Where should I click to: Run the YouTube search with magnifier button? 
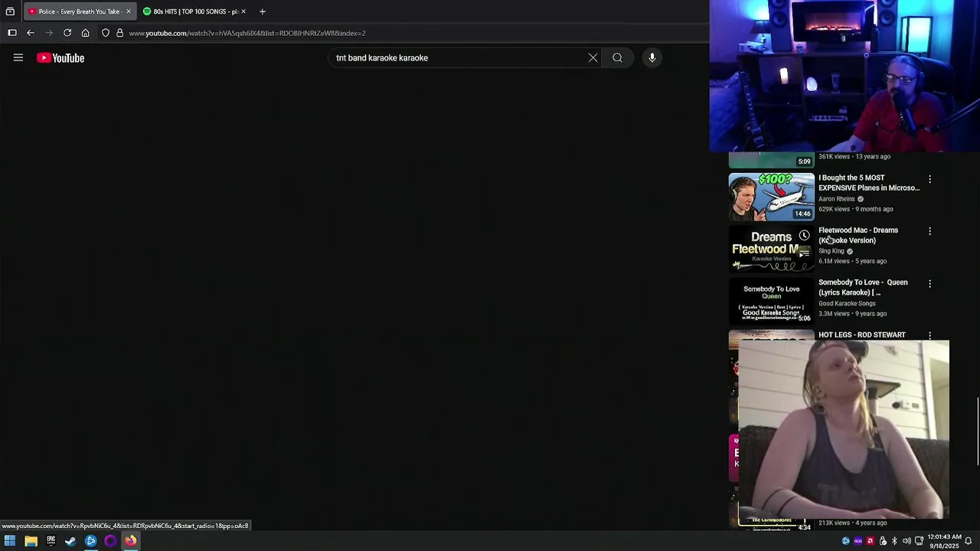click(617, 57)
